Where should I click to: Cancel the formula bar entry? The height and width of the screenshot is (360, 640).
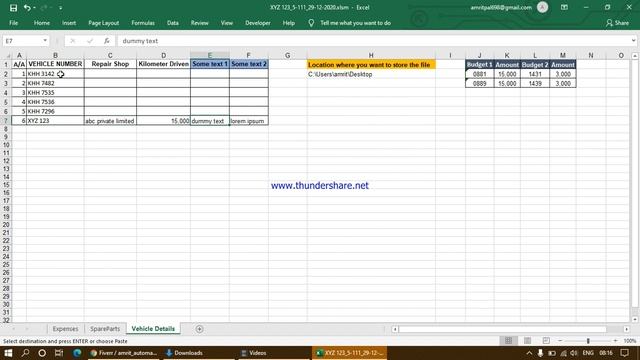(x=73, y=41)
